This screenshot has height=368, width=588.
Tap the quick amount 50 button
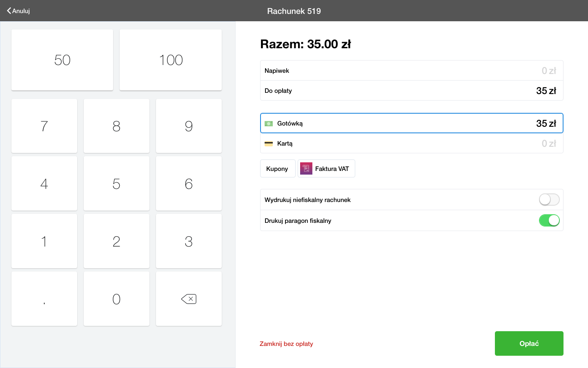(x=62, y=60)
